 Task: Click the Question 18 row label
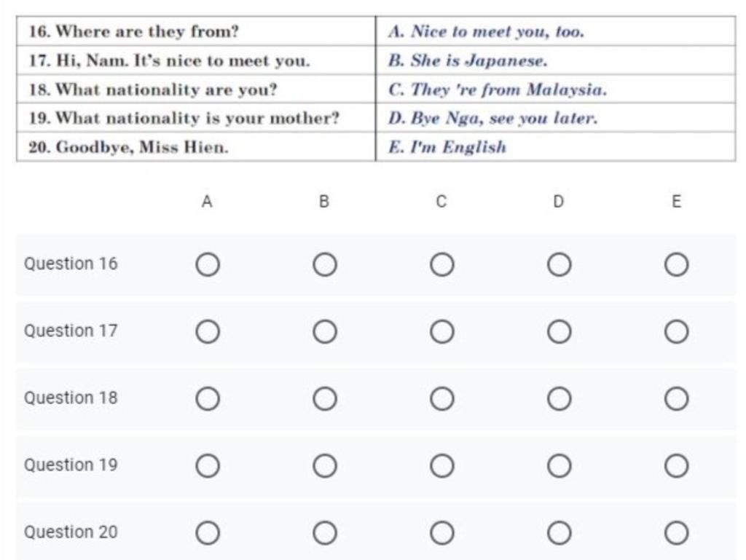click(x=71, y=398)
